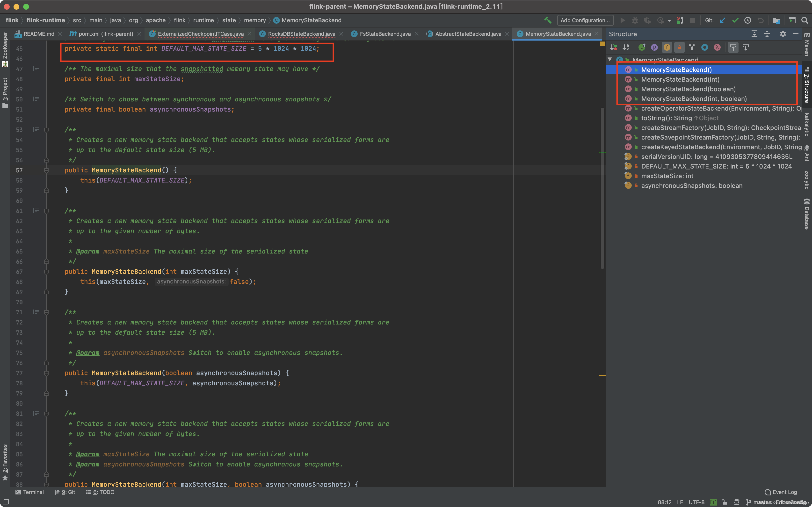The width and height of the screenshot is (812, 507).
Task: Open run with coverage dropdown arrow
Action: point(669,21)
